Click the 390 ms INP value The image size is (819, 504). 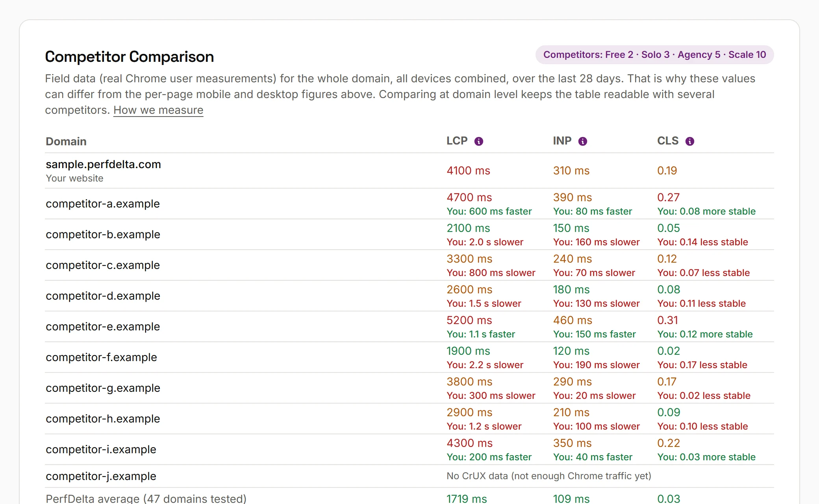pyautogui.click(x=572, y=197)
